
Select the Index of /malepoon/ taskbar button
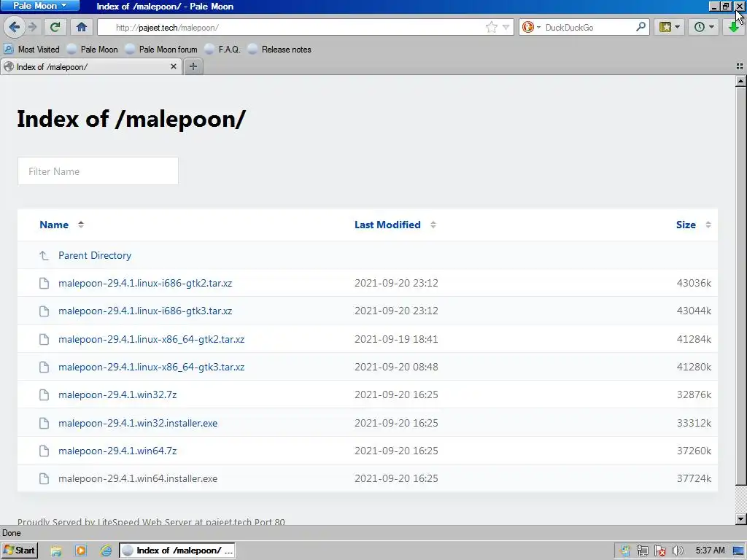coord(177,551)
